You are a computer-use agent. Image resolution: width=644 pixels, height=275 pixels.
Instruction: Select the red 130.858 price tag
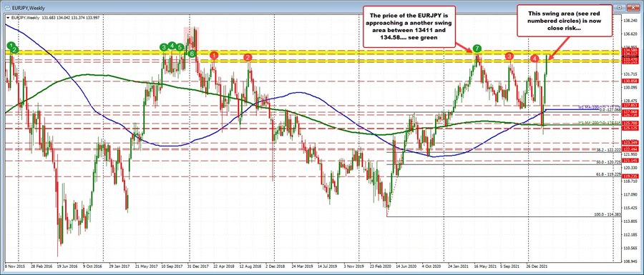[630, 81]
